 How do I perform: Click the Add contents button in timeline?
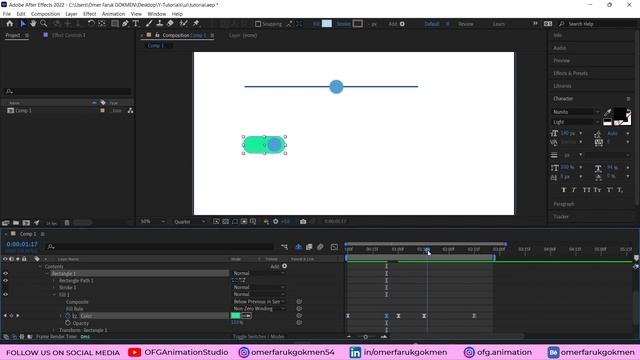(x=284, y=266)
